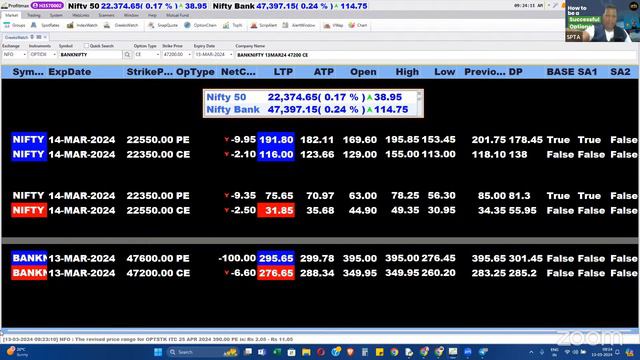
Task: Open the Groups toolbar icon
Action: pos(14,25)
